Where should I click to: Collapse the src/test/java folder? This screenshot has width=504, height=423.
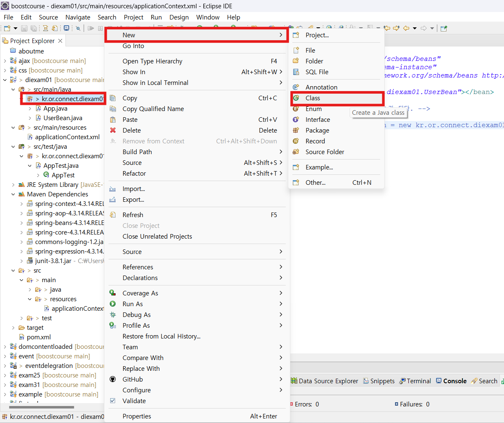(x=13, y=147)
